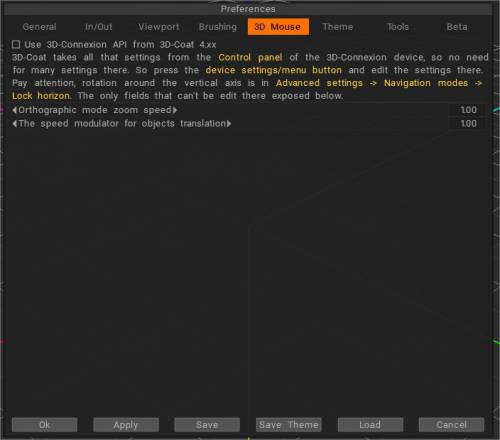Select the Brushing tab
The width and height of the screenshot is (500, 440).
click(x=218, y=27)
